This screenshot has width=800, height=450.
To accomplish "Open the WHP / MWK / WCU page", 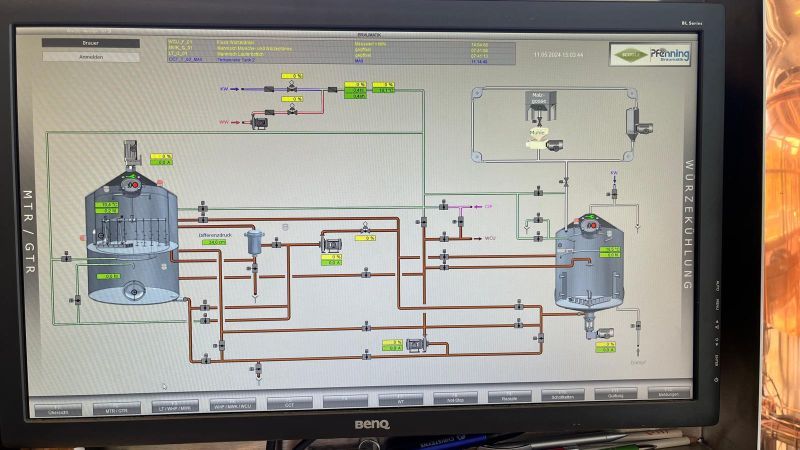I will [x=232, y=405].
